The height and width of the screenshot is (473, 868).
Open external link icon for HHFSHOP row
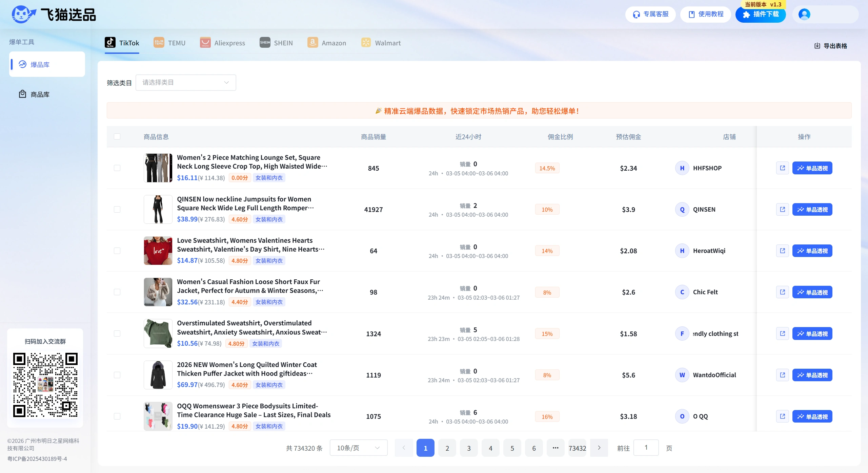point(782,168)
